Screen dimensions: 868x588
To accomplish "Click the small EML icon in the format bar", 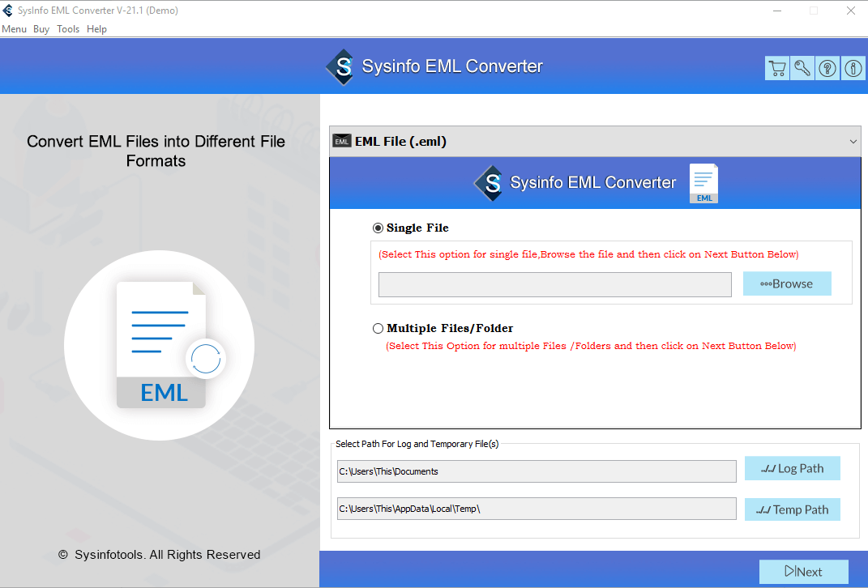I will tap(343, 141).
